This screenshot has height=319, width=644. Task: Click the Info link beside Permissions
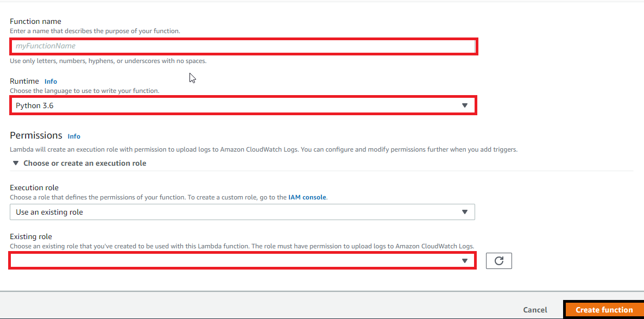74,136
